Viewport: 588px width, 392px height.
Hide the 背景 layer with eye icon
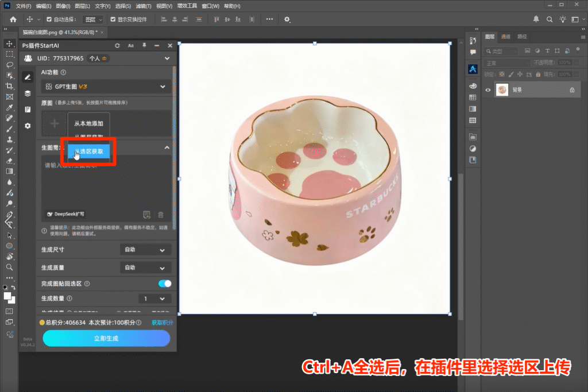[x=488, y=90]
